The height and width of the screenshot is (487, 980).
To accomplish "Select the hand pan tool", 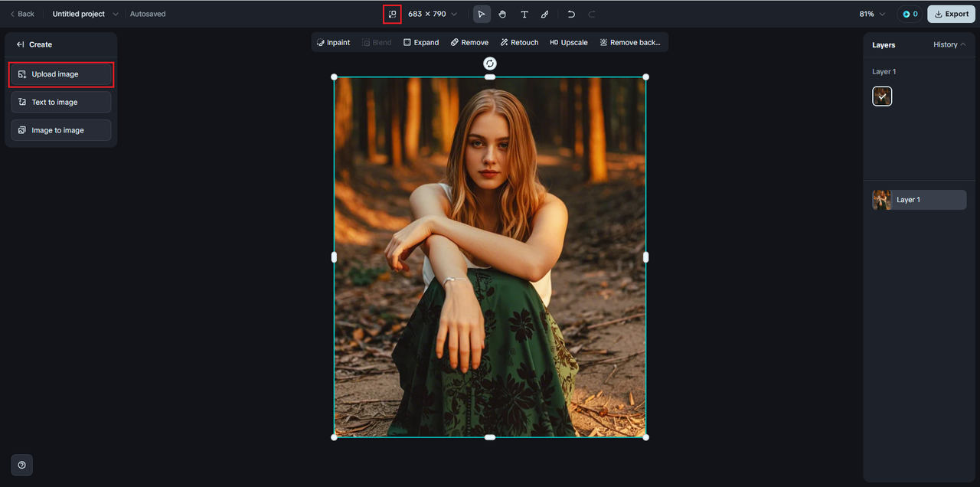I will click(x=502, y=14).
